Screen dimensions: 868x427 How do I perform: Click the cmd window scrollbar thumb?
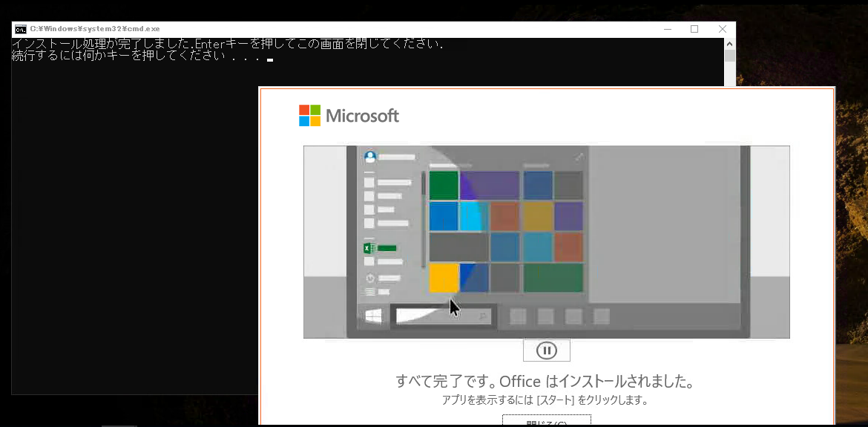(x=729, y=56)
